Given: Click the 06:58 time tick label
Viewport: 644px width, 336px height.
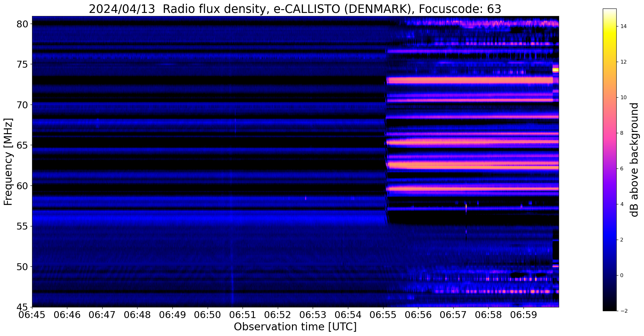Looking at the screenshot, I should (489, 314).
